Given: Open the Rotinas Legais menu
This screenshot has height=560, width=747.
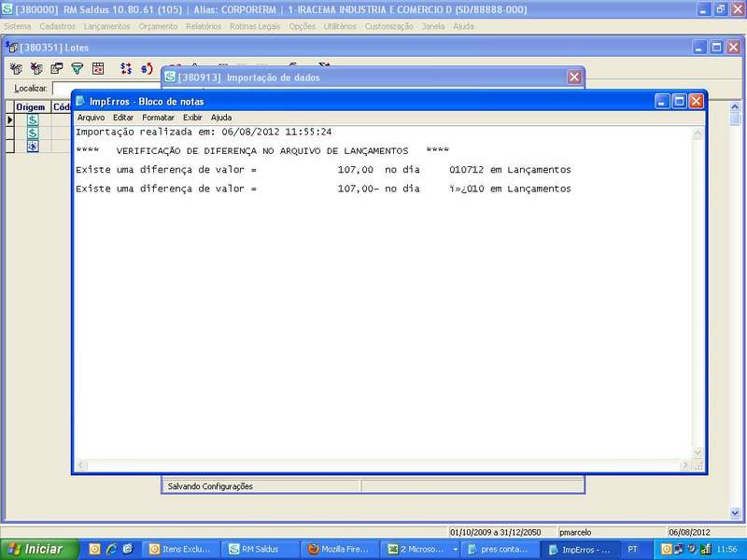Looking at the screenshot, I should click(255, 27).
